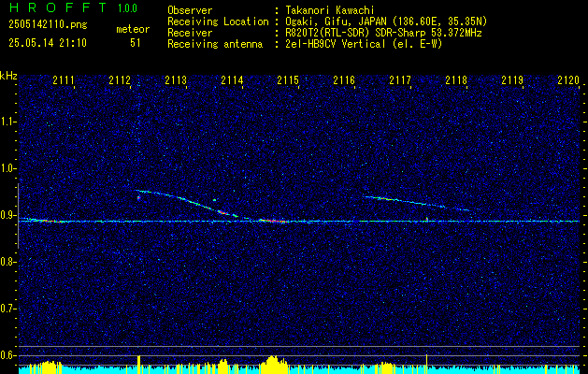Click the 0.9 kHz axis label
Image resolution: width=588 pixels, height=374 pixels.
pos(8,215)
